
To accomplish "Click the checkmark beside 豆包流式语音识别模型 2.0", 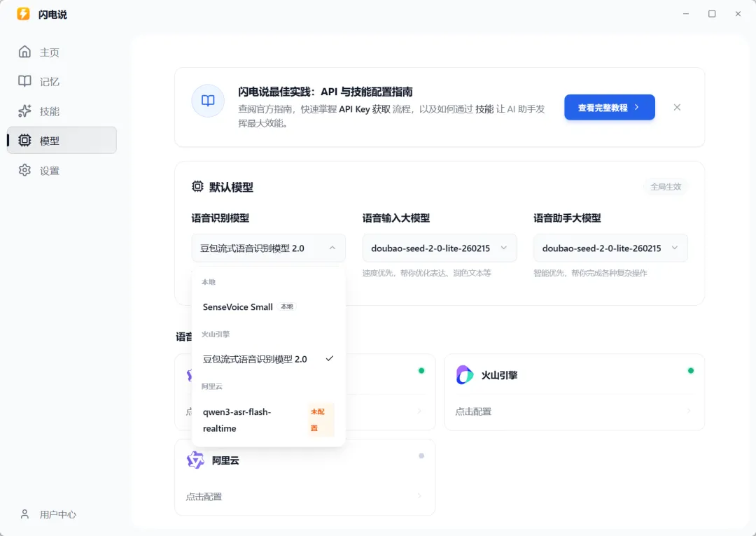I will (329, 359).
